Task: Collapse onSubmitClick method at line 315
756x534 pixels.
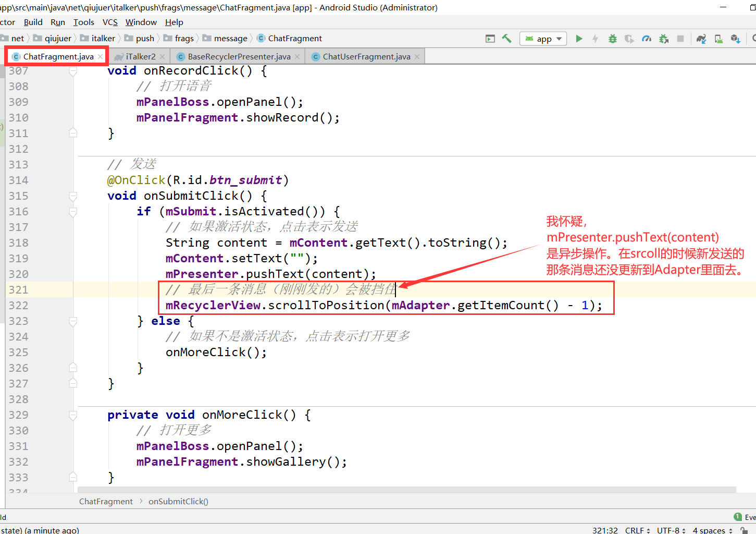Action: (x=73, y=196)
